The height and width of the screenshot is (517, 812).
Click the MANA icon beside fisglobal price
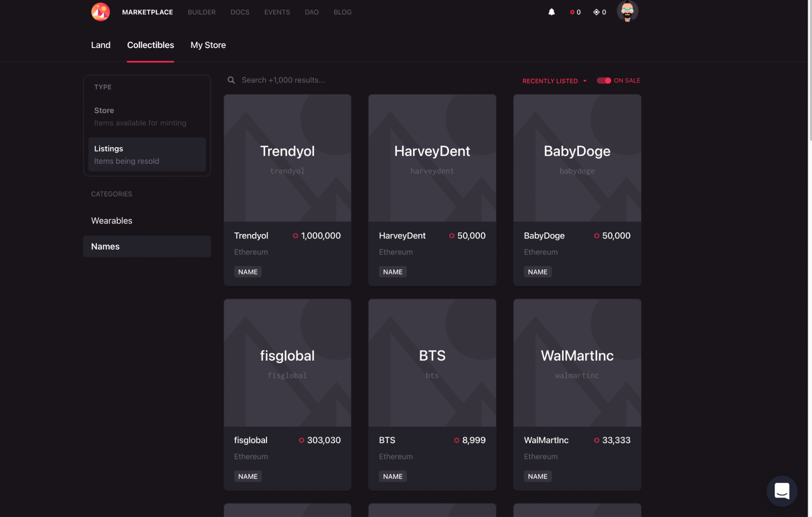pos(301,440)
